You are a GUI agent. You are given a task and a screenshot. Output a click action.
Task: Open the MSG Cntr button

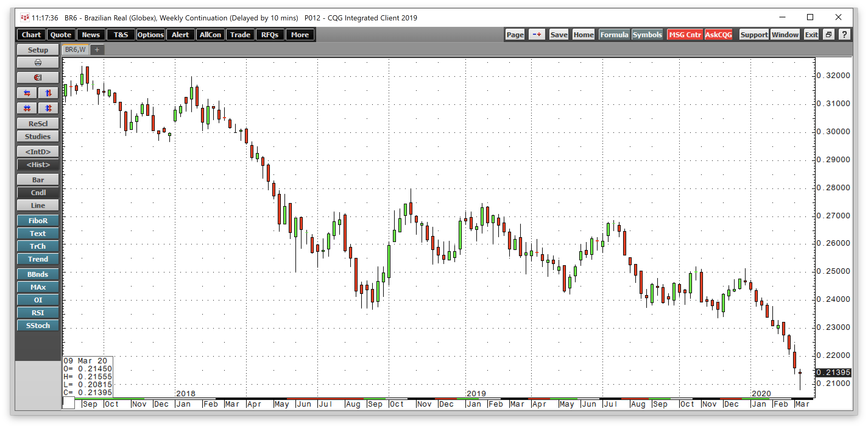click(685, 35)
